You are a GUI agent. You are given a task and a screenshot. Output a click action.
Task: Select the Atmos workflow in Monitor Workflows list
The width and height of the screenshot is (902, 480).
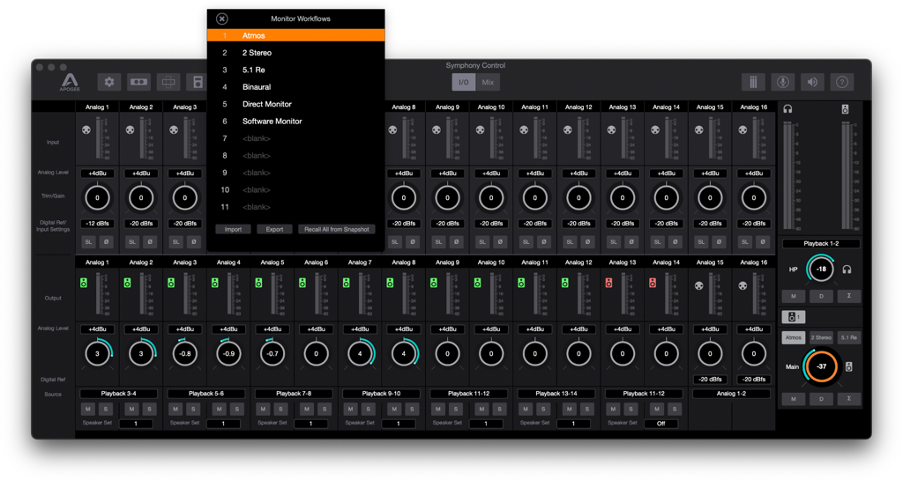(x=296, y=36)
